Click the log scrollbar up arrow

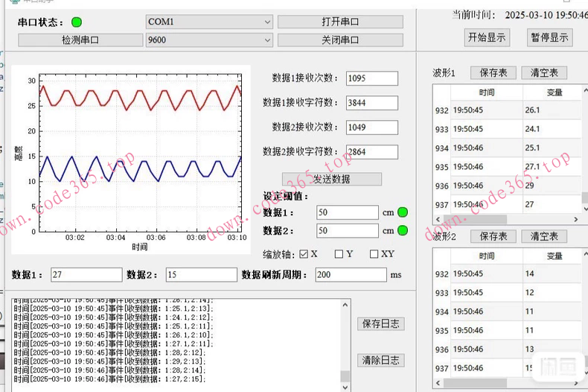point(345,305)
